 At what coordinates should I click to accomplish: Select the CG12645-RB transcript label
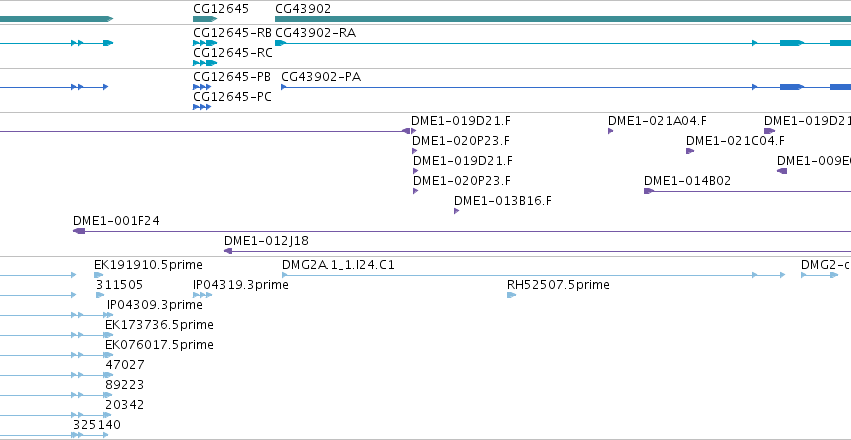(232, 33)
